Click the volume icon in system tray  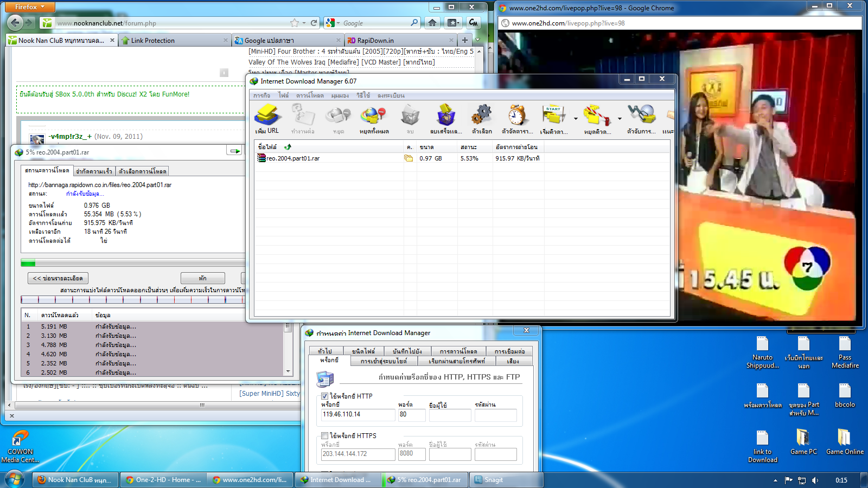click(x=815, y=480)
